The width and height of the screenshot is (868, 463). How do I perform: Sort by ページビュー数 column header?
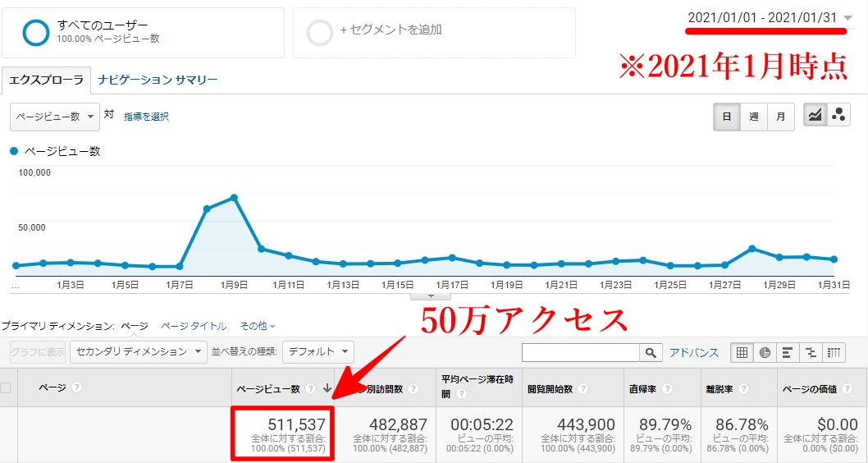[268, 389]
